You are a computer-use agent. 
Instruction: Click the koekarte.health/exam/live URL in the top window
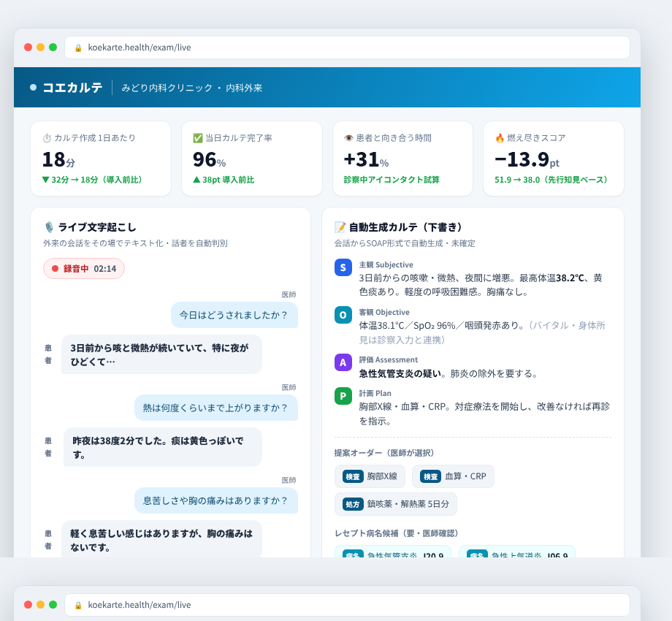pyautogui.click(x=140, y=47)
